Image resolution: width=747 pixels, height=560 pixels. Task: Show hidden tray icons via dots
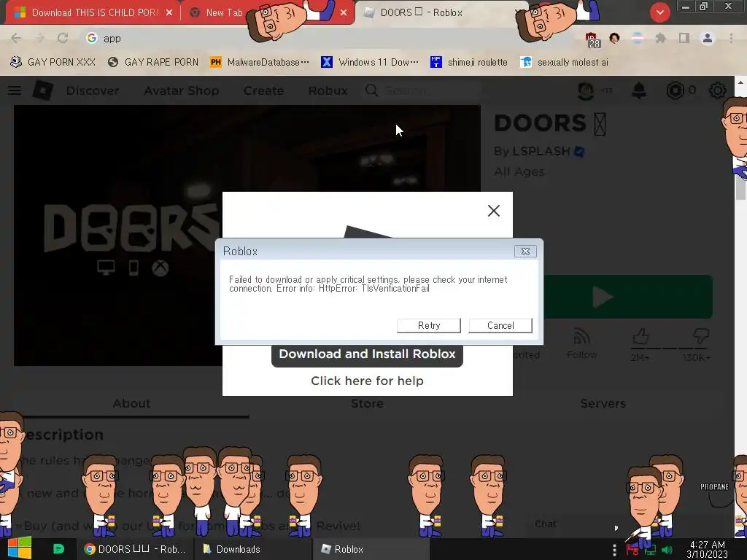614,550
